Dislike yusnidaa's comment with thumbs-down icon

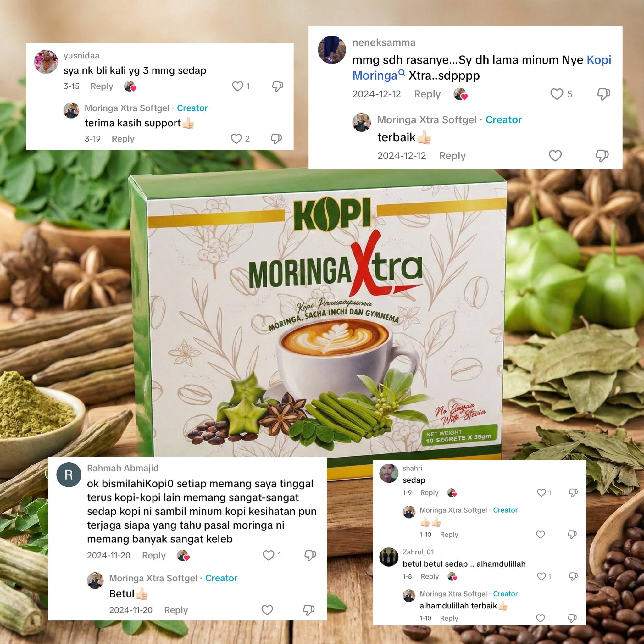point(277,86)
